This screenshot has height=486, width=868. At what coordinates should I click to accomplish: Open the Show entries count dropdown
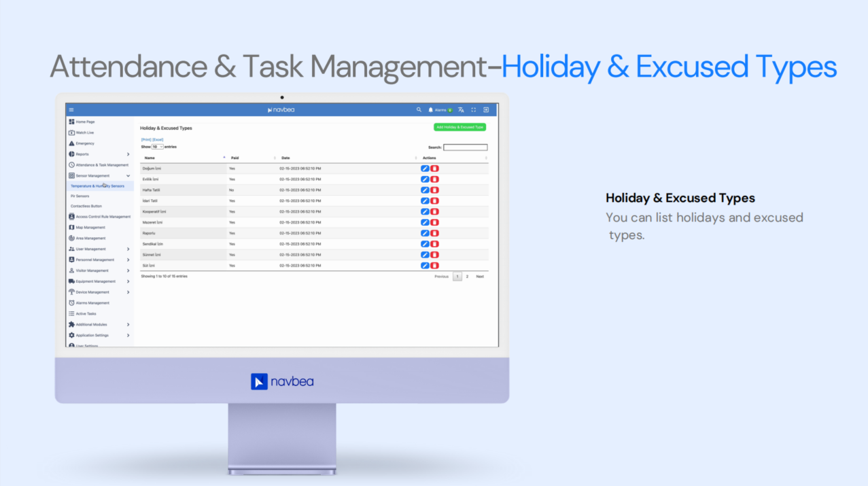coord(157,147)
